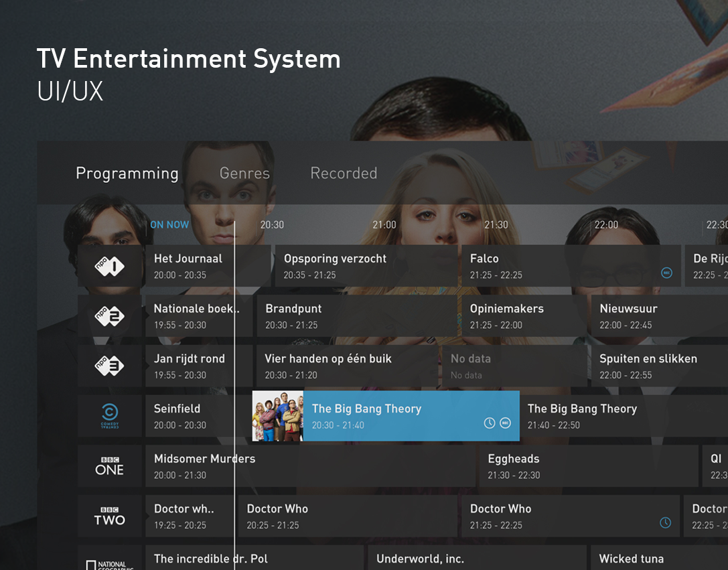The image size is (728, 570).
Task: Click the reminder clock on highlighted Big Bang Theory
Action: (x=490, y=423)
